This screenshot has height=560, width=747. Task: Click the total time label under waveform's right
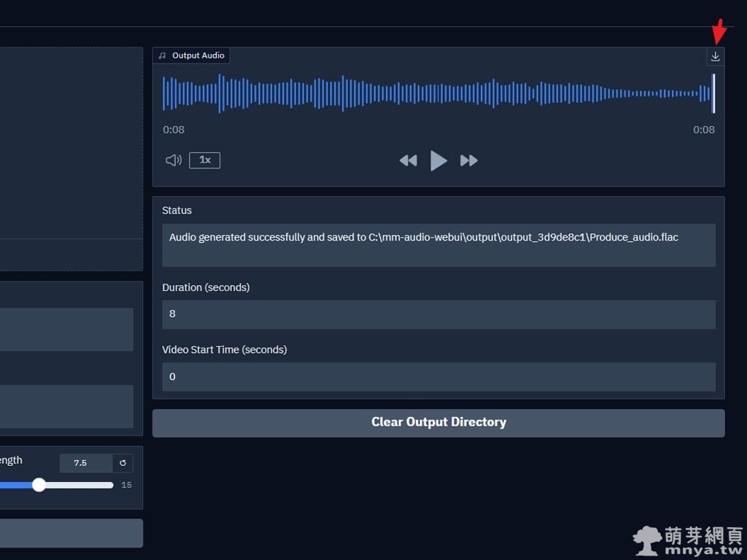[703, 130]
